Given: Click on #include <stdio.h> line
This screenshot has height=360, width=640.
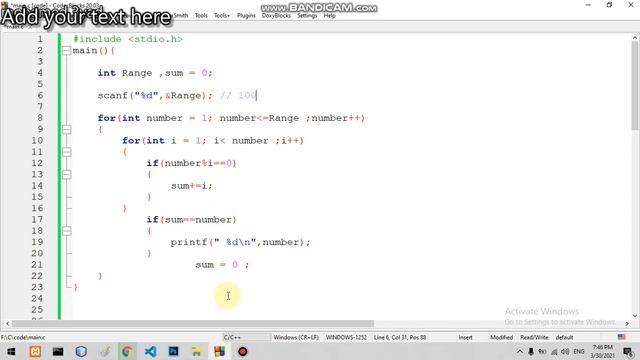Looking at the screenshot, I should [128, 39].
